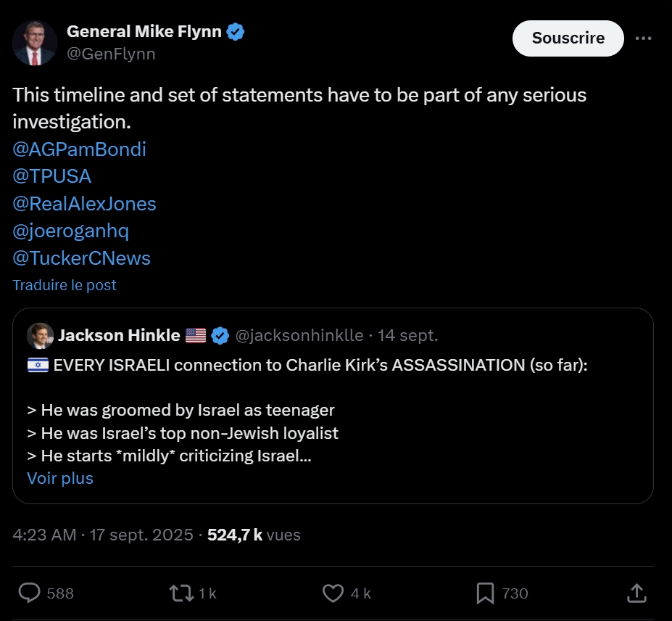Click General Mike Flynn's profile avatar

[35, 44]
